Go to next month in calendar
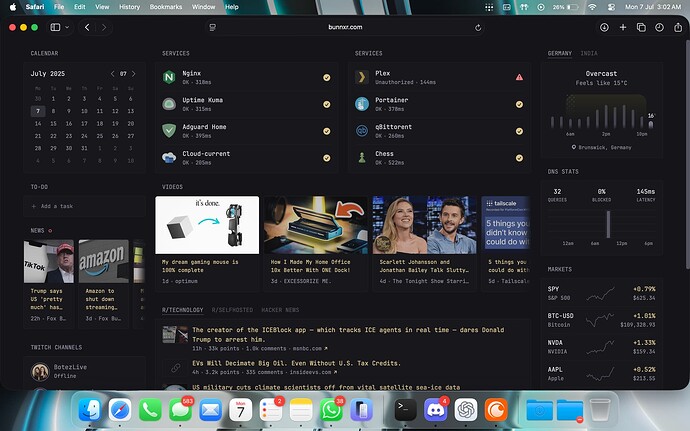Image resolution: width=690 pixels, height=431 pixels. click(135, 74)
